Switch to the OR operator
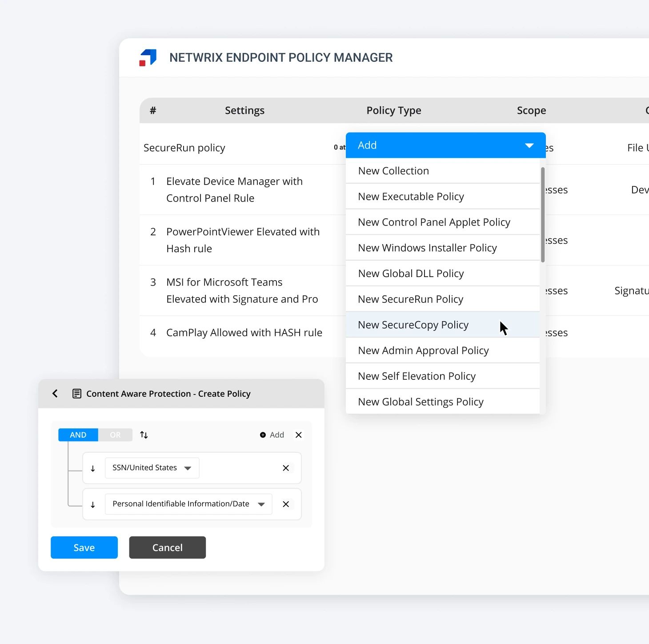This screenshot has width=649, height=644. pos(115,435)
